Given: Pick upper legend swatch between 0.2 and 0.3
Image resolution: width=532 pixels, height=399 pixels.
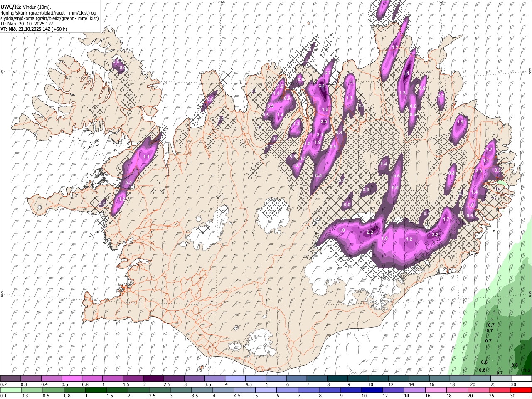Looking at the screenshot, I should pos(10,379).
